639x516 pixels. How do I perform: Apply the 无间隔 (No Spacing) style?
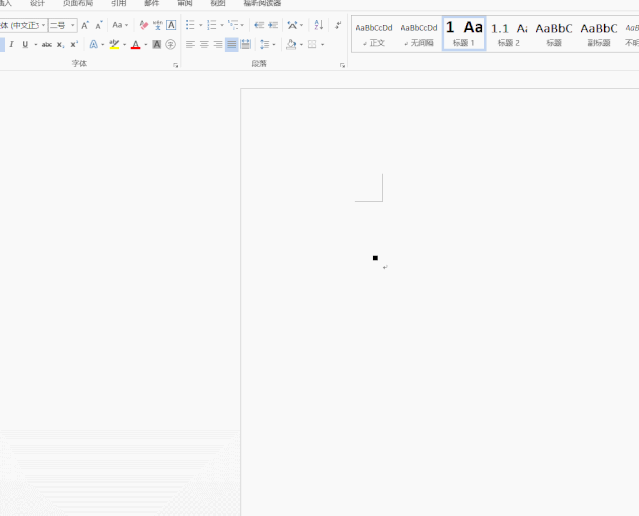(419, 34)
